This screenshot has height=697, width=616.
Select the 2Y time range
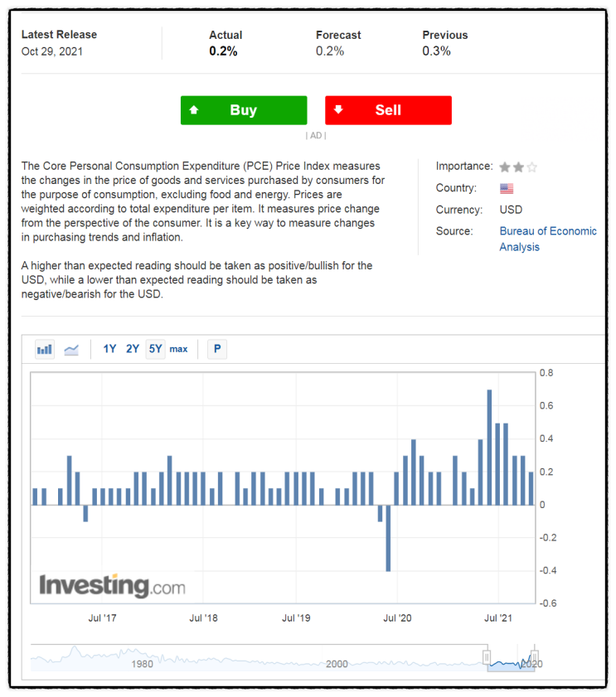(133, 349)
